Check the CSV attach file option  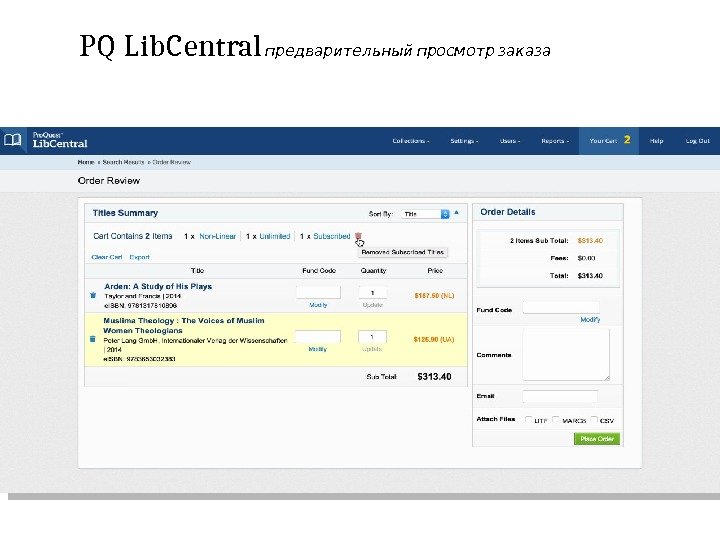click(x=594, y=420)
